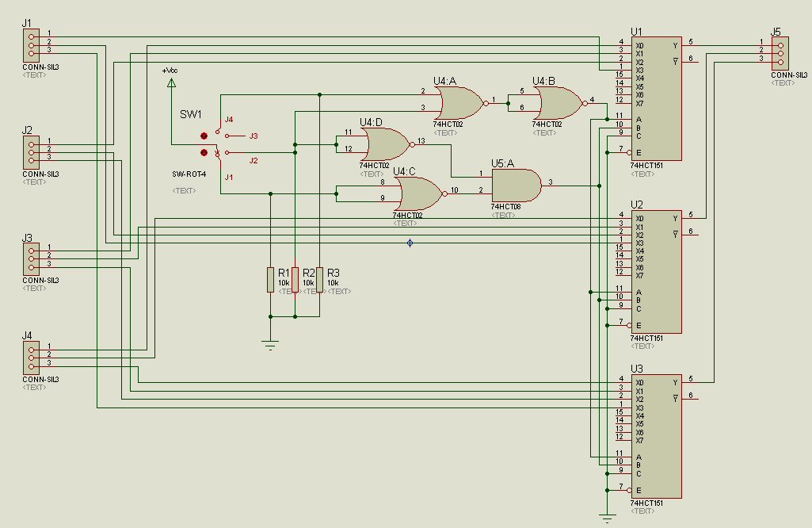Select the U4:B NOR gate symbol
Viewport: 812px width, 528px height.
(560, 103)
